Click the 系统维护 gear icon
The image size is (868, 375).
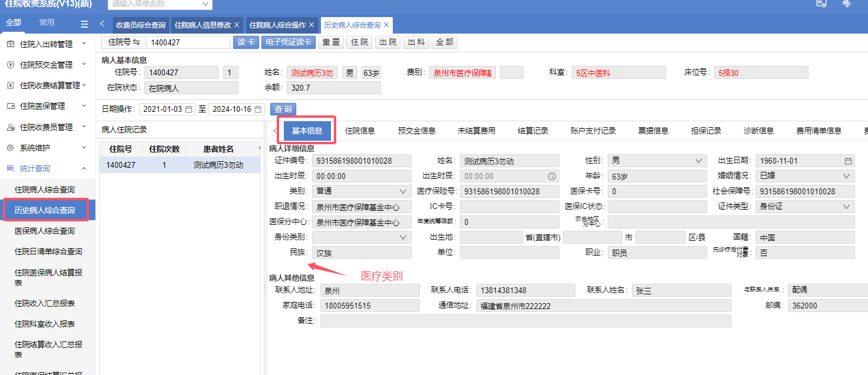11,148
